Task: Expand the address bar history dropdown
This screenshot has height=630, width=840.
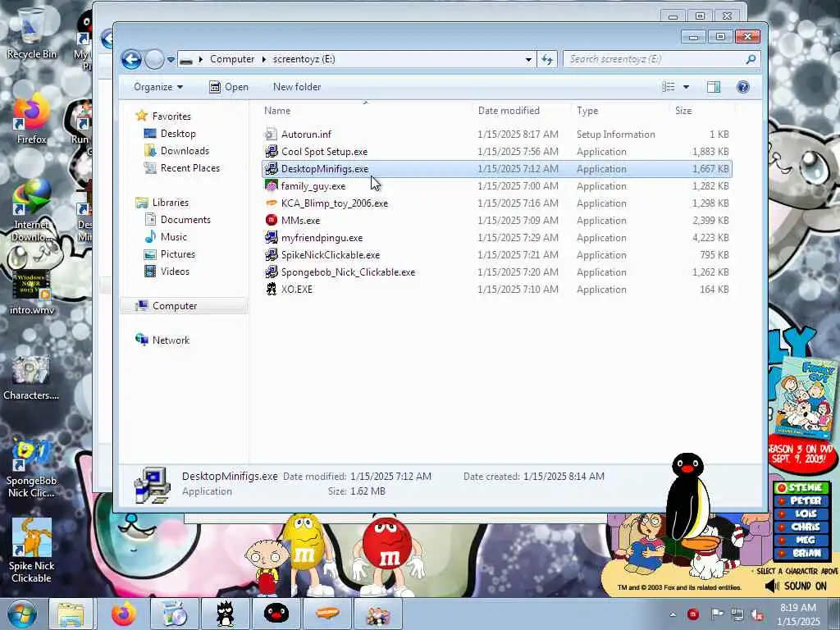Action: pos(528,59)
